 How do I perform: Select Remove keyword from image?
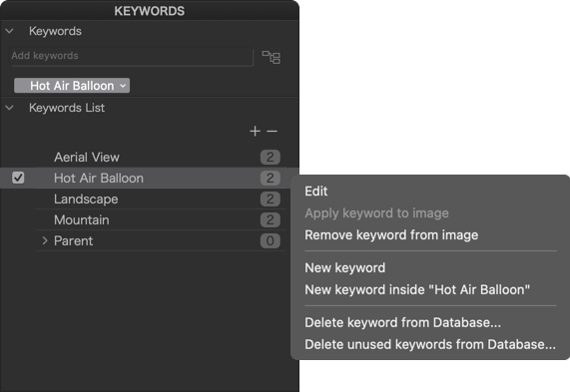(391, 235)
